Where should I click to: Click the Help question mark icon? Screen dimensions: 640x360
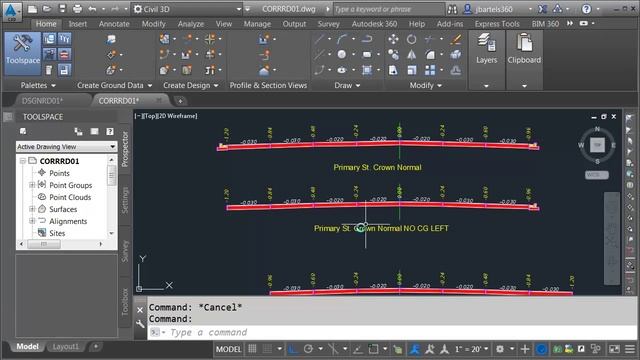(x=586, y=9)
